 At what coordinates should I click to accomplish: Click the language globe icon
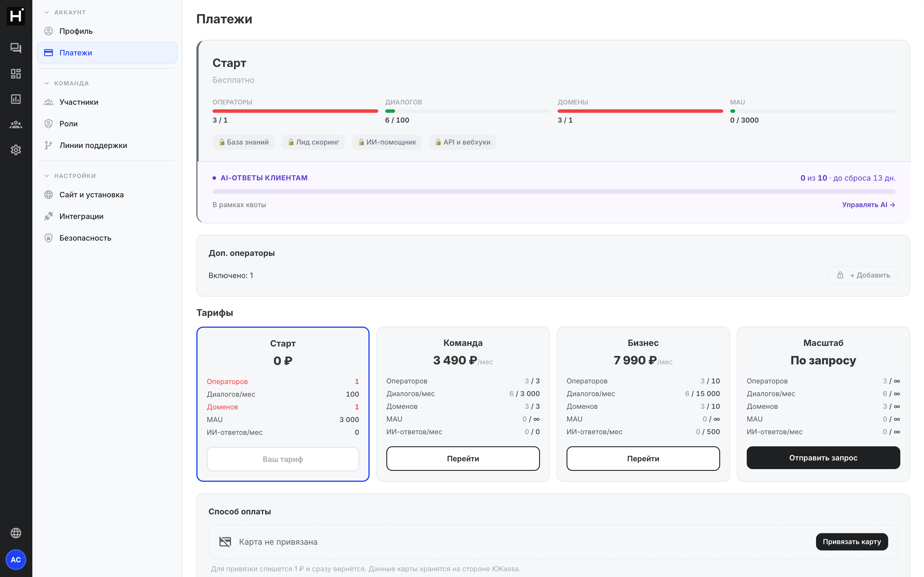[x=16, y=533]
